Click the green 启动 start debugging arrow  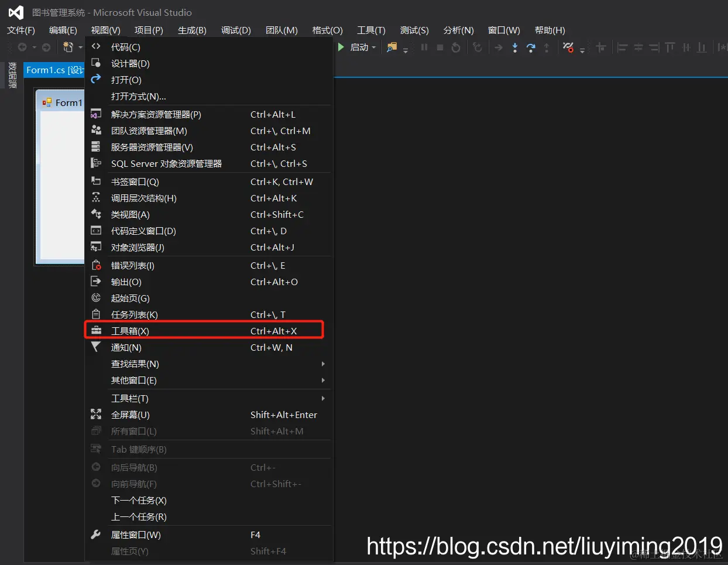click(x=341, y=47)
